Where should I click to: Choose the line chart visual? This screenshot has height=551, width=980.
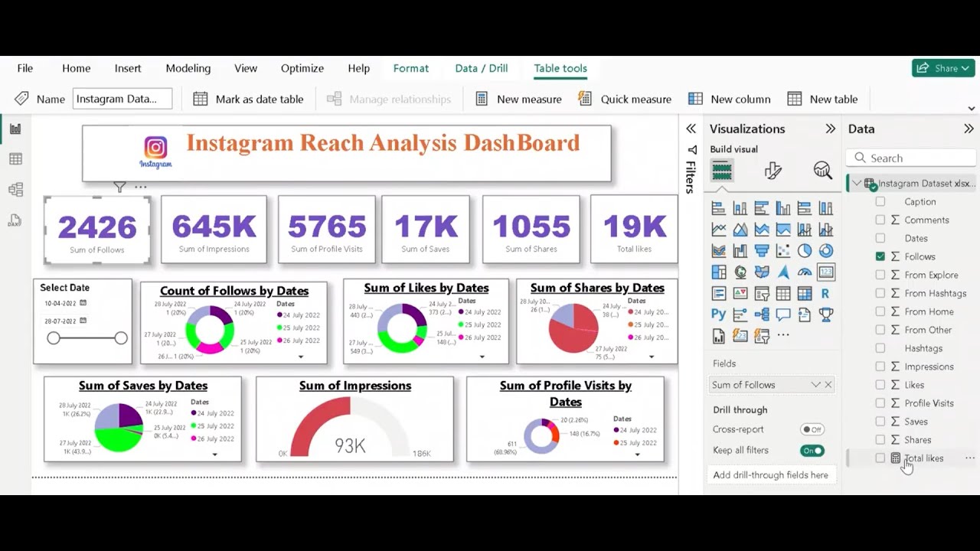click(718, 230)
